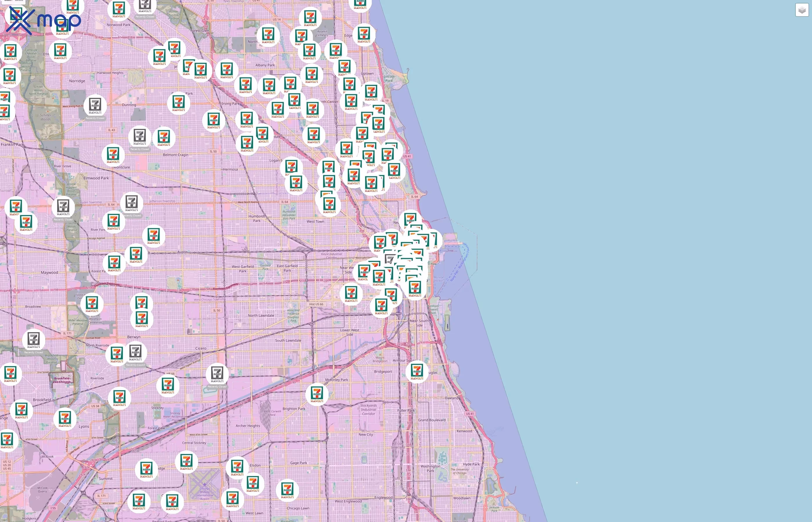Click the 7-Eleven marker above West Town
Viewport: 812px width, 522px height.
[x=330, y=205]
